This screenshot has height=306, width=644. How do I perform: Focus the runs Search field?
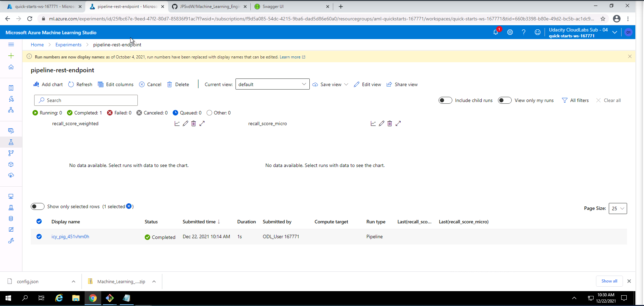click(86, 100)
